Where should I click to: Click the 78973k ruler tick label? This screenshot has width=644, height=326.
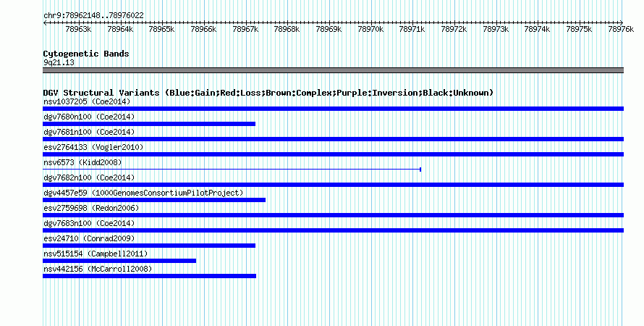click(x=496, y=29)
